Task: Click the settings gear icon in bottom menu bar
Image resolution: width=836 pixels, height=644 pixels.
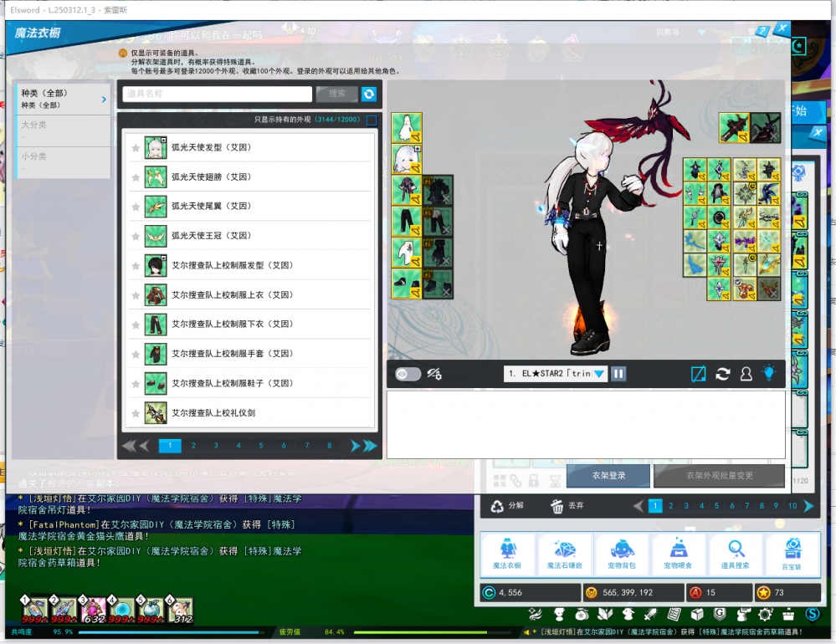Action: point(765,615)
